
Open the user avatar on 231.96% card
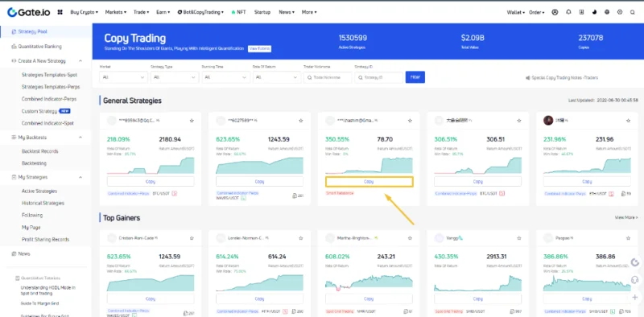548,121
